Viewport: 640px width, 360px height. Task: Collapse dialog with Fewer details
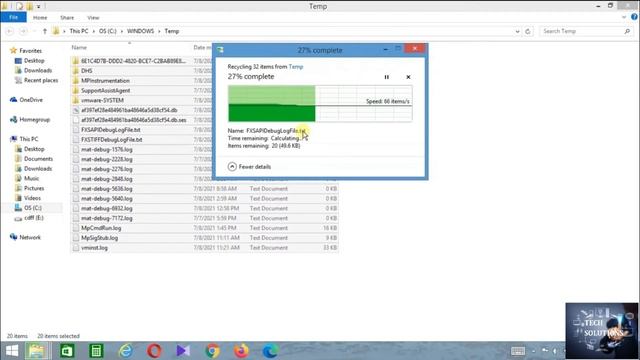tap(249, 167)
